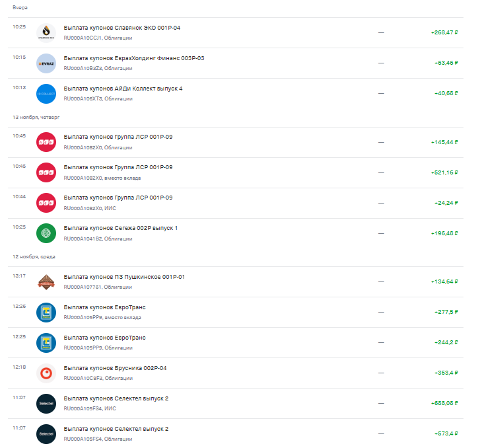Open Селектел выпуск 2 title in ИИС row
Viewport: 480px width, 448px height.
(x=116, y=398)
